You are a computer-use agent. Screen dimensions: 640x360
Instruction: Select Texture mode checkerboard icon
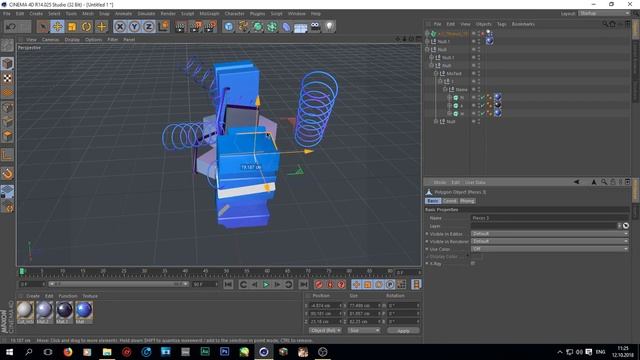click(x=7, y=78)
